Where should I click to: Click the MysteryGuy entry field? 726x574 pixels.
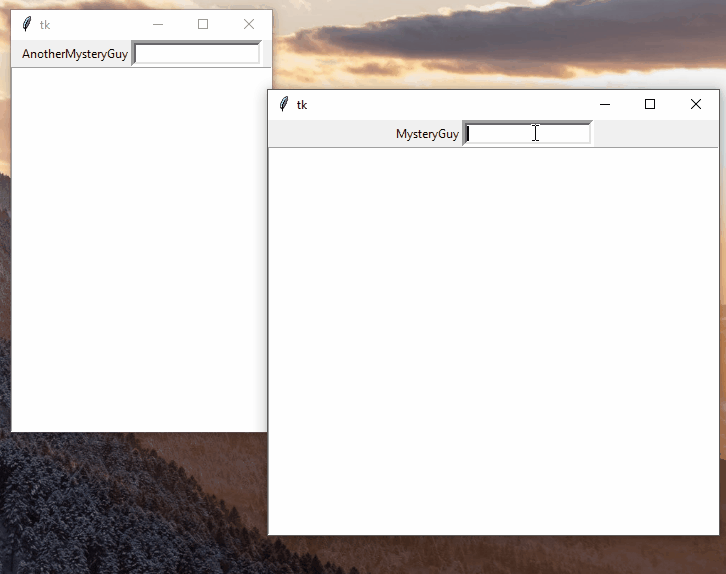[527, 134]
